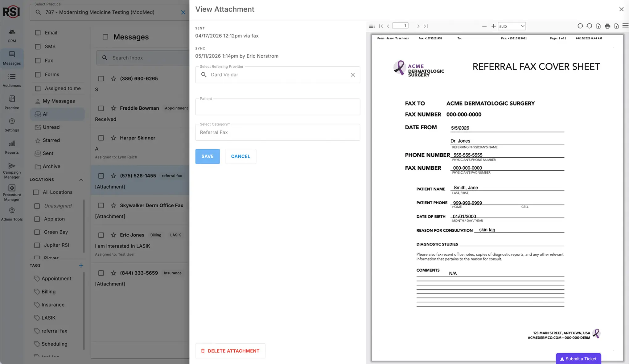Viewport: 629px width, 364px height.
Task: Check the Forms filter checkbox
Action: click(38, 75)
